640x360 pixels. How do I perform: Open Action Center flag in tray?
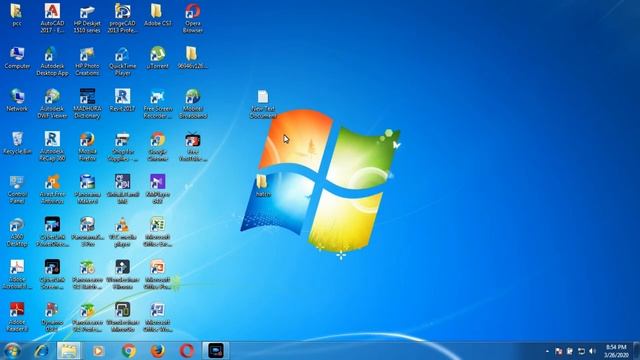click(559, 351)
